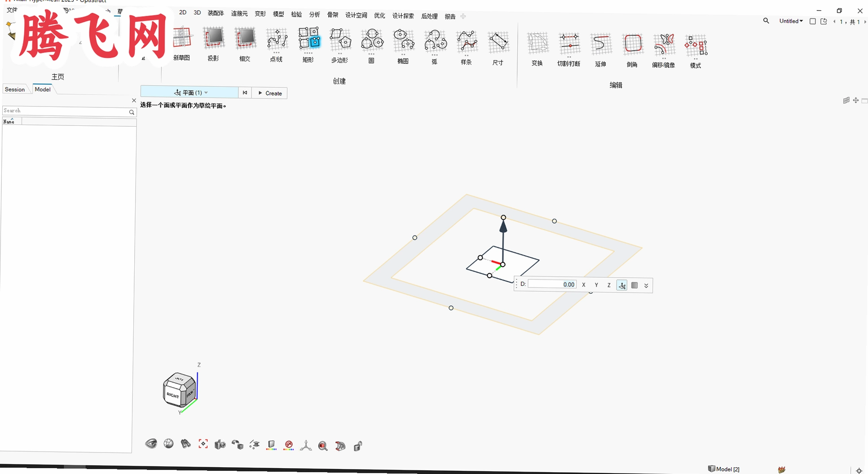The width and height of the screenshot is (868, 474).
Task: Click the magnifier with red cube icon
Action: coord(323,446)
